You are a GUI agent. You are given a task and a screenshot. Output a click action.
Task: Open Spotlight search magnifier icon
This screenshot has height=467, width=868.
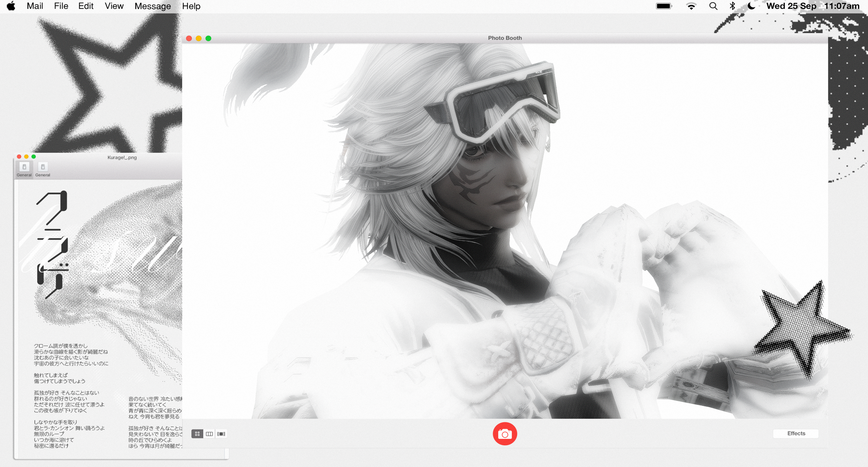point(713,6)
